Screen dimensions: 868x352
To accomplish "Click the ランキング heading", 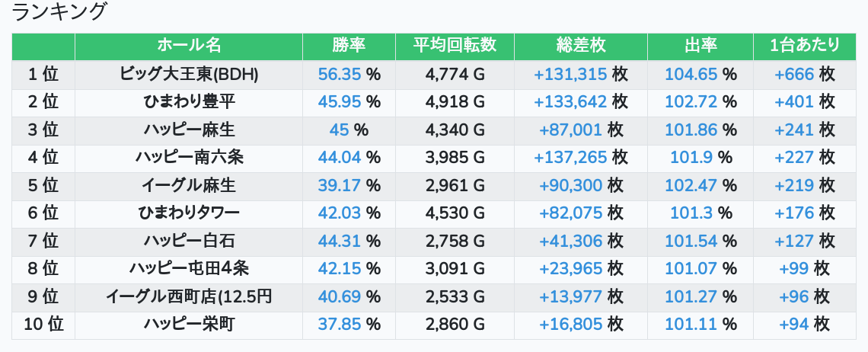I will (x=59, y=12).
